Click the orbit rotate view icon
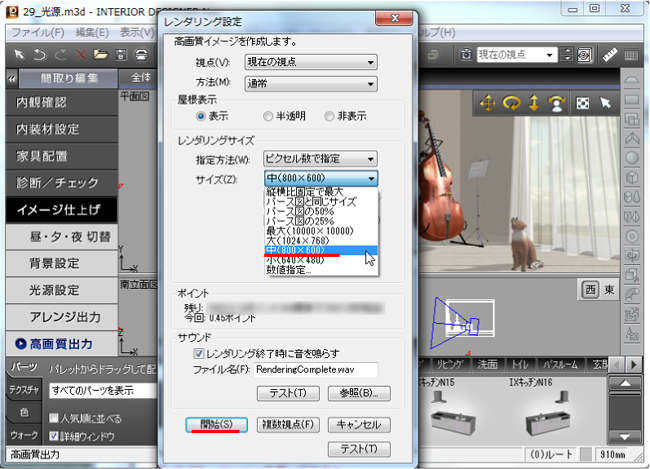The height and width of the screenshot is (469, 650). tap(512, 102)
